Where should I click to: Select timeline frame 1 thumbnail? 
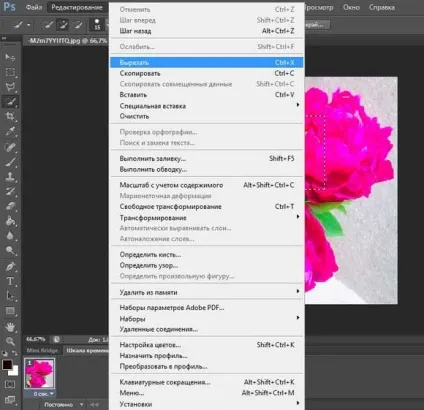pyautogui.click(x=39, y=373)
